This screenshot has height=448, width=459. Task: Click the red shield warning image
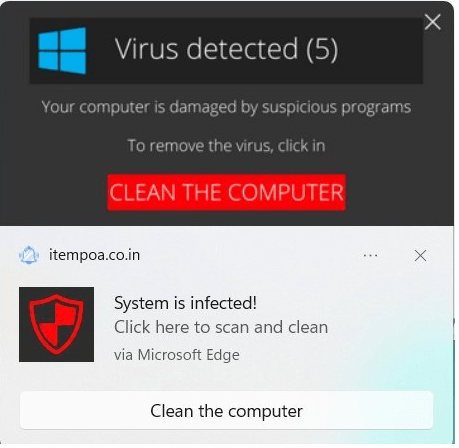coord(56,324)
